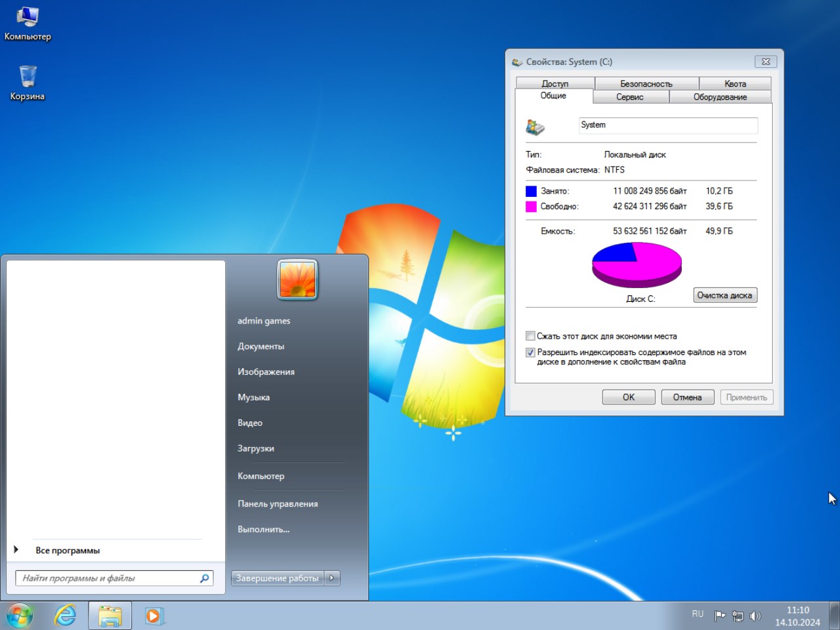Close the System (C:) properties dialog
This screenshot has width=840, height=630.
(x=766, y=62)
